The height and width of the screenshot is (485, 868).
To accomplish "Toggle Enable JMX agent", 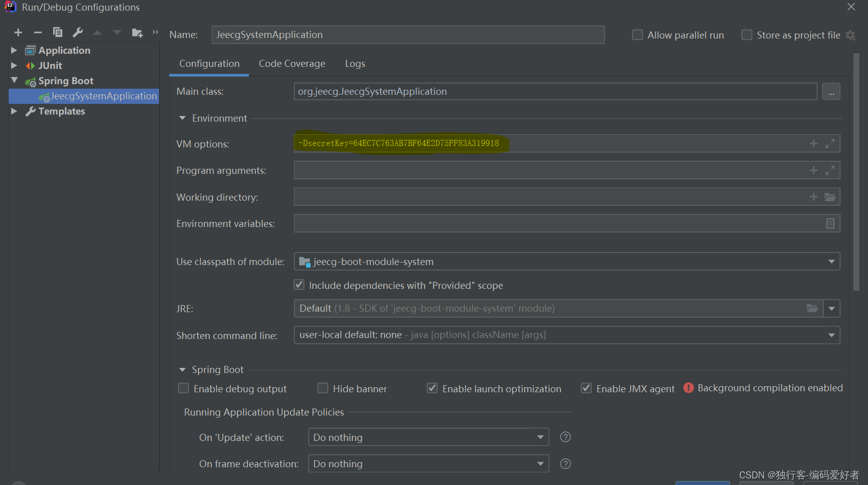I will tap(586, 388).
